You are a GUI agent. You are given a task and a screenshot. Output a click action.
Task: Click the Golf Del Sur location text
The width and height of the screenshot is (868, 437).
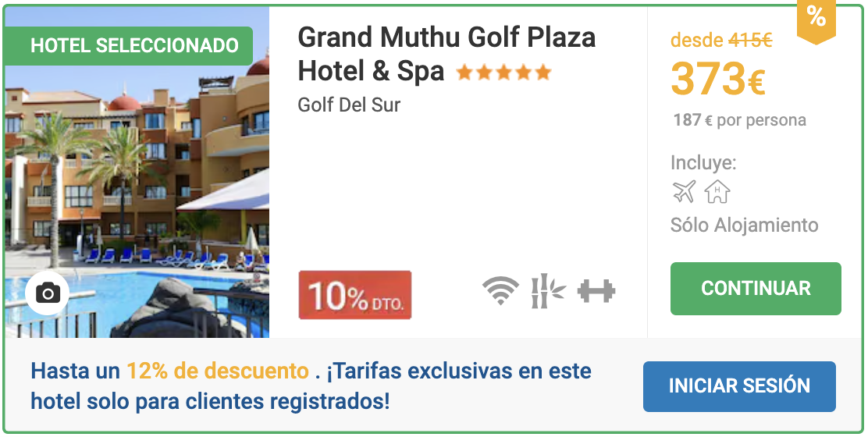pyautogui.click(x=349, y=105)
